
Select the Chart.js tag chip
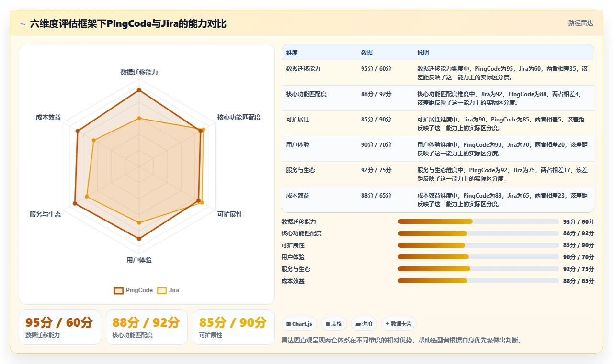coord(299,324)
